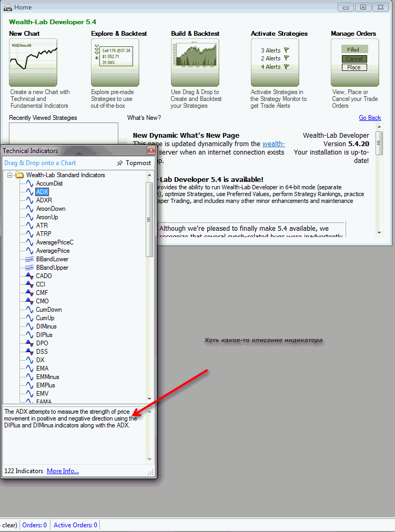Screen dimensions: 395x532
Task: Click the indicator list scroll-up arrow
Action: [x=149, y=175]
